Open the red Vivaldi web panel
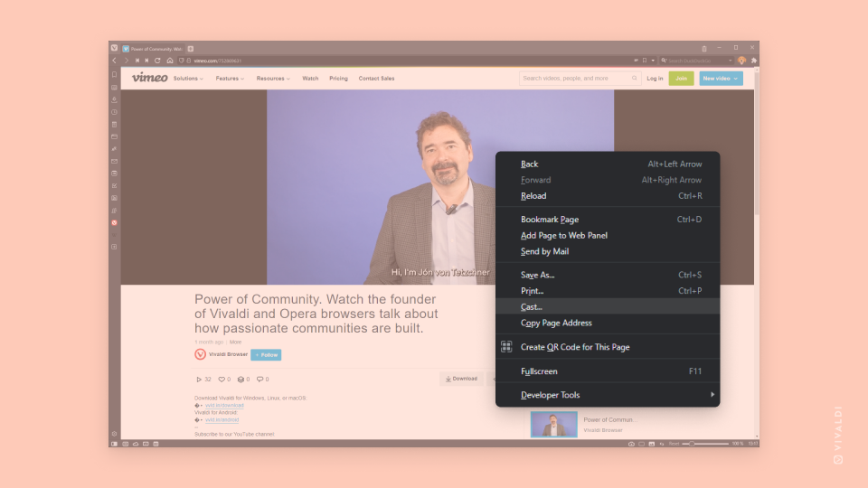 pos(114,222)
